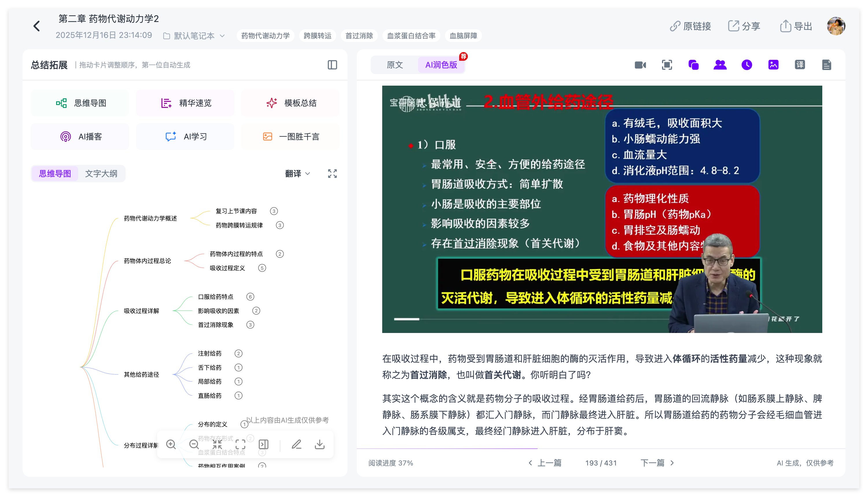Screen dimensions: 868x497
Task: Expand 注射给药 node count badge
Action: (238, 353)
